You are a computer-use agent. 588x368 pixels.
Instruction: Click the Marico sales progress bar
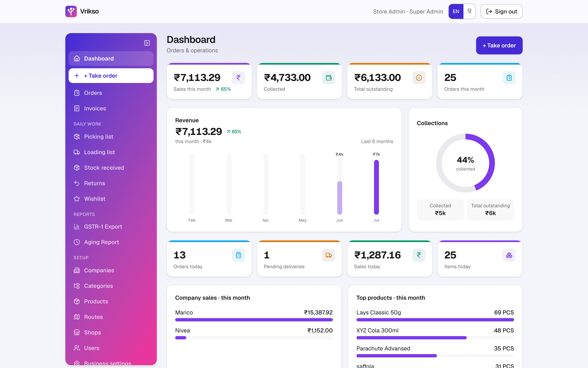(254, 320)
